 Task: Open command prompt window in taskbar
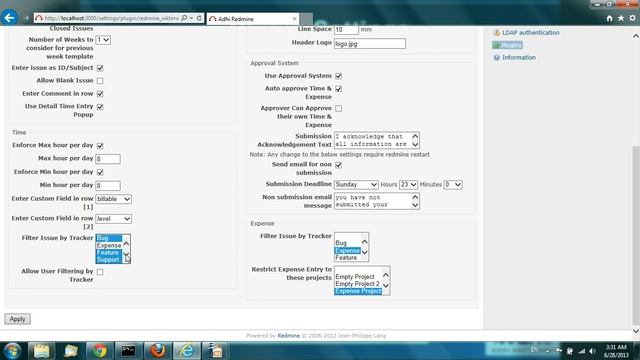(128, 351)
